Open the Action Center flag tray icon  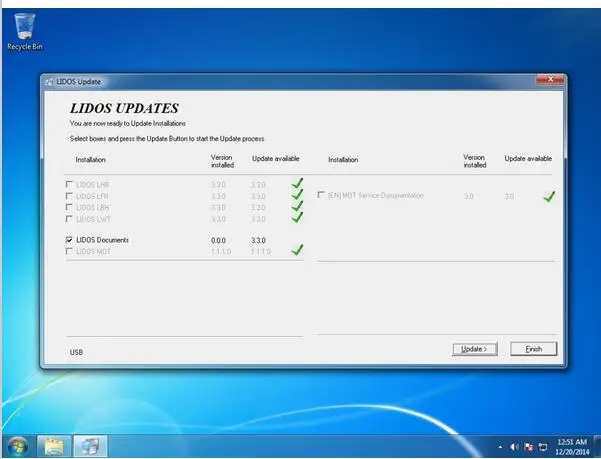point(529,447)
